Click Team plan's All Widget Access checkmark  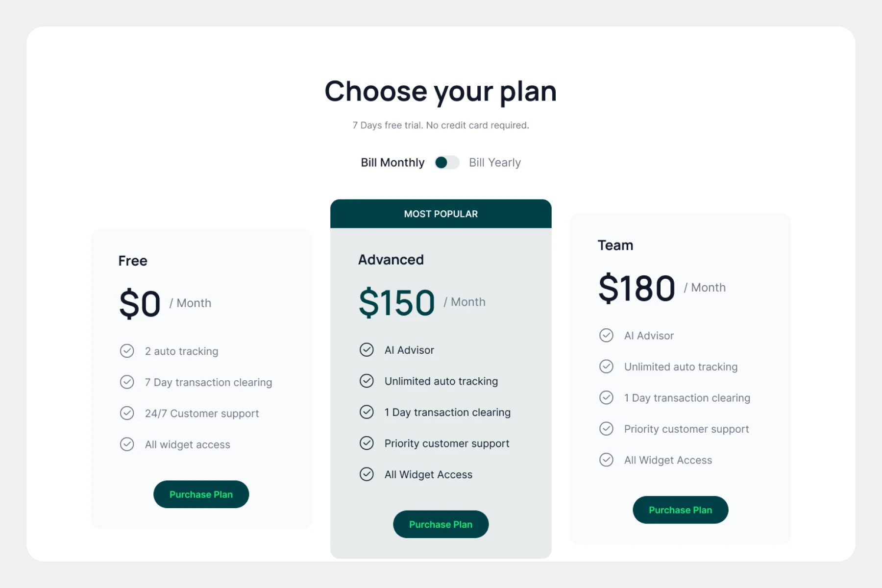(606, 460)
